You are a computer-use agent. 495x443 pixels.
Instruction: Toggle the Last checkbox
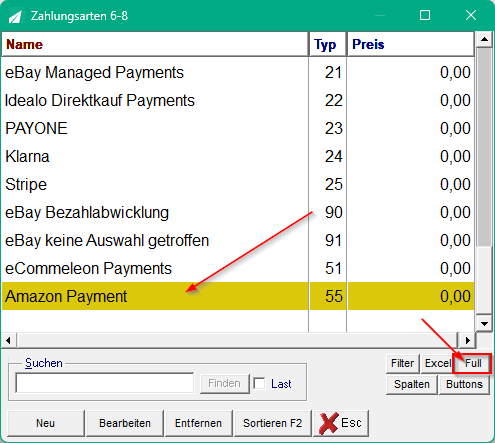pos(259,383)
